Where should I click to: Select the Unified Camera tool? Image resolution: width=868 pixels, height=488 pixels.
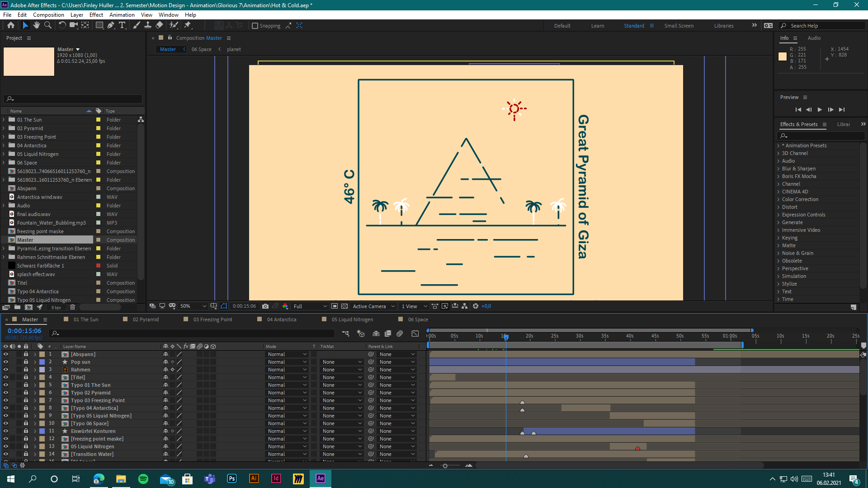click(73, 25)
